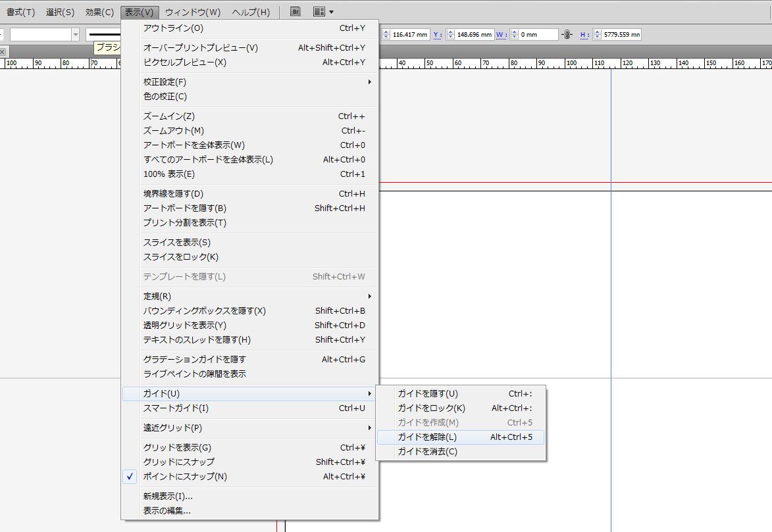
Task: Click the Y position value field
Action: click(x=474, y=34)
